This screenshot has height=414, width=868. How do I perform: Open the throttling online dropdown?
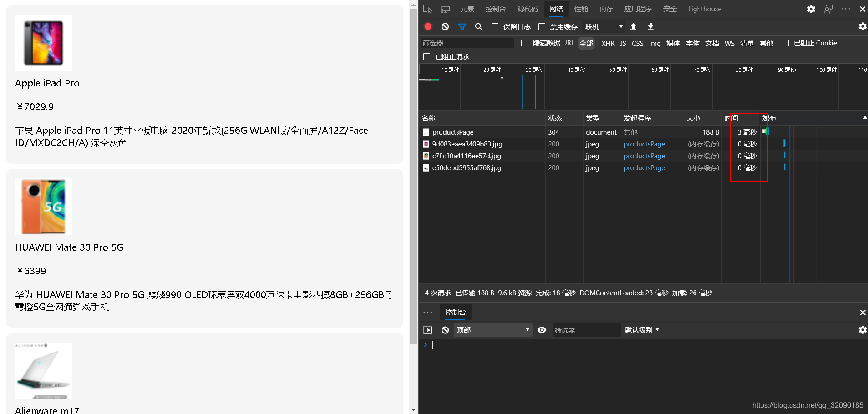[x=604, y=27]
